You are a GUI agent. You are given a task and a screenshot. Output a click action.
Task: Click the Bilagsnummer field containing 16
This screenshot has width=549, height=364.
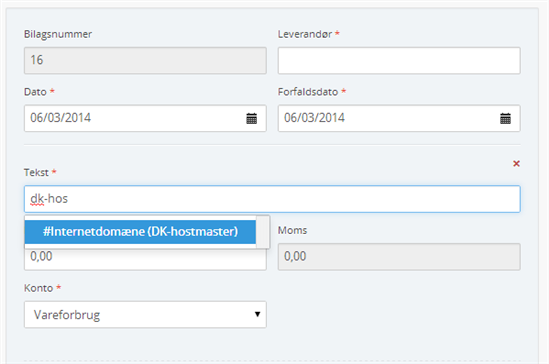[145, 61]
